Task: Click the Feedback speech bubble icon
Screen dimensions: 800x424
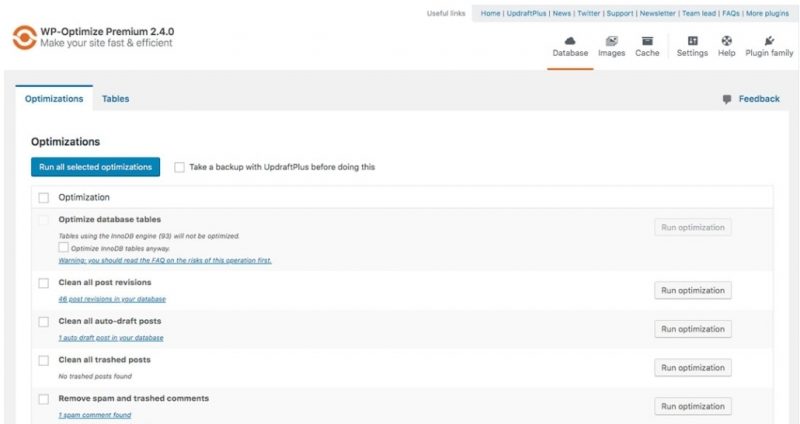Action: [727, 99]
